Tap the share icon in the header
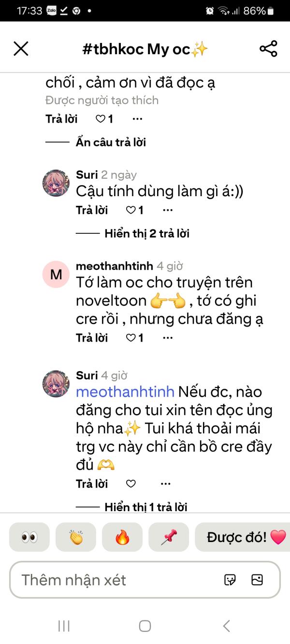The image size is (290, 644). click(268, 49)
